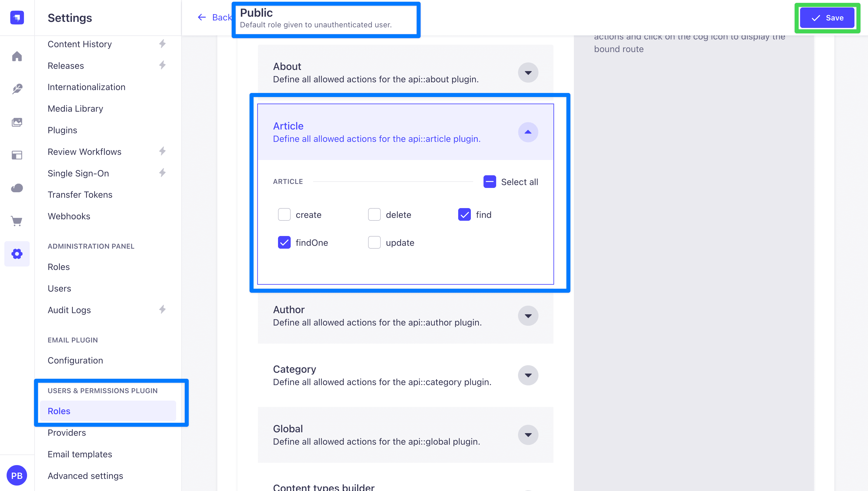Image resolution: width=868 pixels, height=491 pixels.
Task: Open the Home dashboard icon
Action: click(x=17, y=56)
